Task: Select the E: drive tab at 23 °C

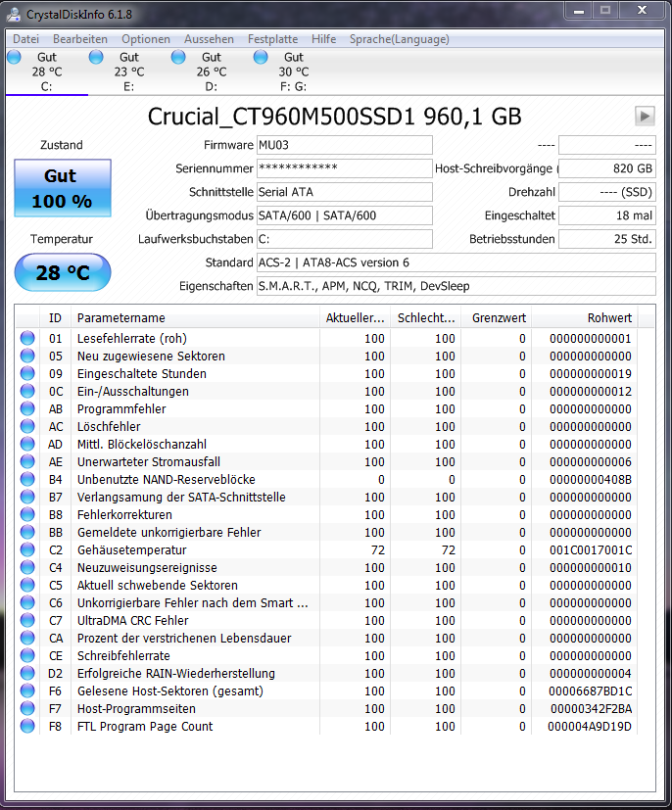Action: tap(129, 71)
